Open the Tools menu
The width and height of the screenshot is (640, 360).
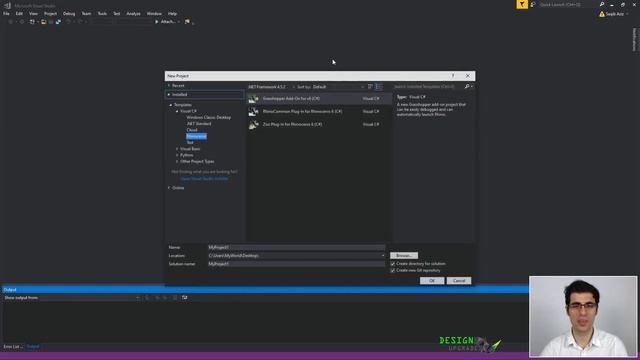[102, 13]
